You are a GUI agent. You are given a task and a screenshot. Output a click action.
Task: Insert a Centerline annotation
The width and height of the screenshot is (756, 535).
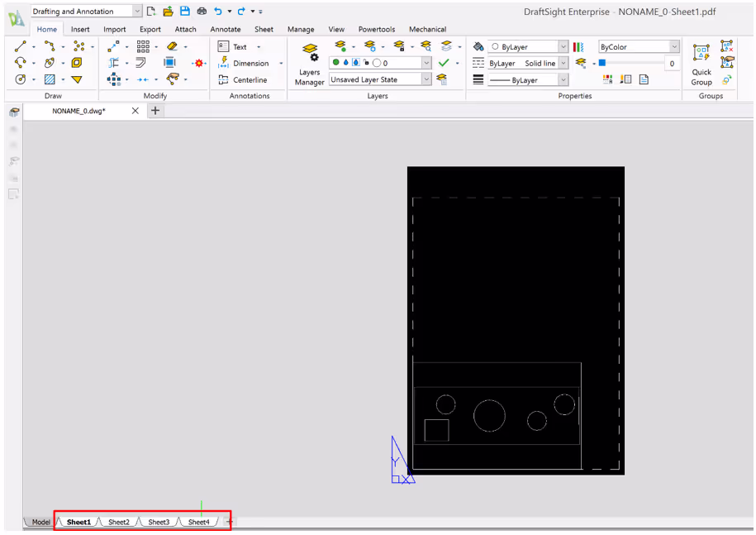pyautogui.click(x=243, y=79)
